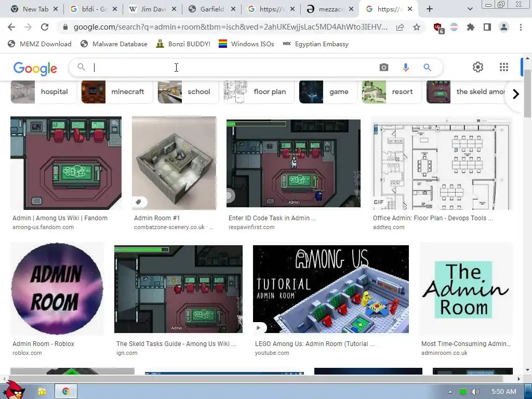Open the Office Admin Floor Plan image
The height and width of the screenshot is (399, 532).
pos(442,163)
